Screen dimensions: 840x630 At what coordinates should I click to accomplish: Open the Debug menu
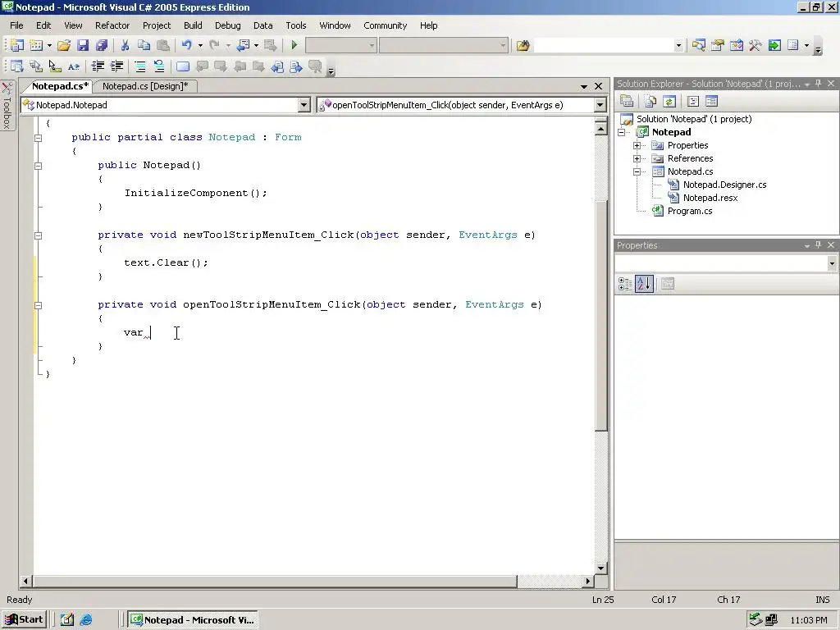[228, 25]
